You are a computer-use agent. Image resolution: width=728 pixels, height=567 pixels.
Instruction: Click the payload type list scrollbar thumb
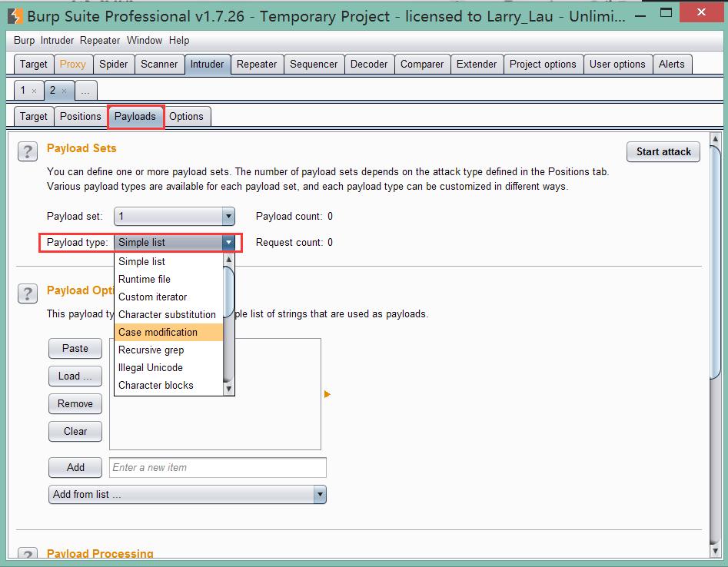pyautogui.click(x=228, y=292)
